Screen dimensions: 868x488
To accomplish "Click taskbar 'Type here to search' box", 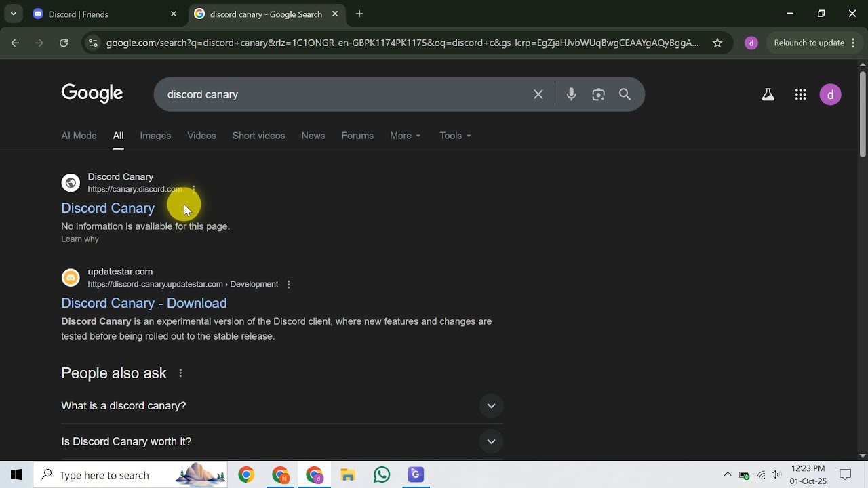I will coord(132,474).
